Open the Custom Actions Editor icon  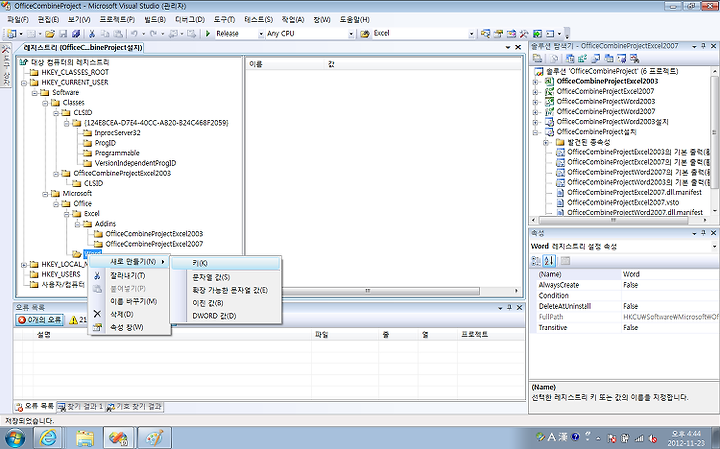tap(622, 58)
